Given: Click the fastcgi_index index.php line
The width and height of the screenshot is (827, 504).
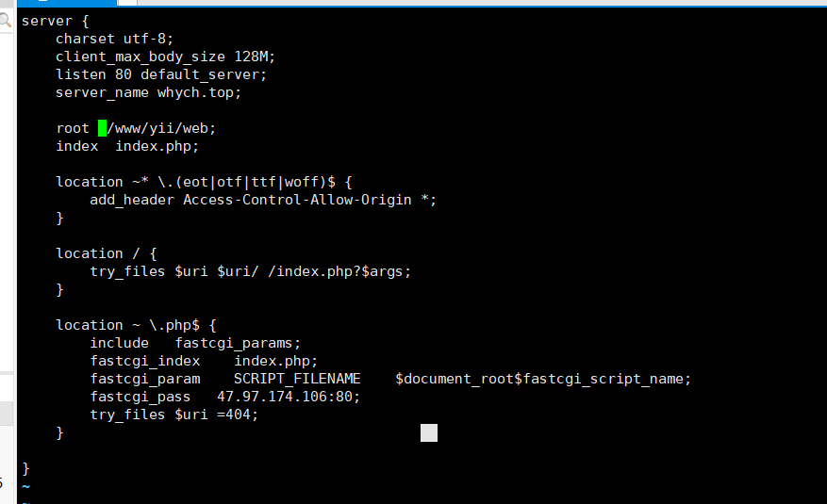Looking at the screenshot, I should pyautogui.click(x=204, y=361).
